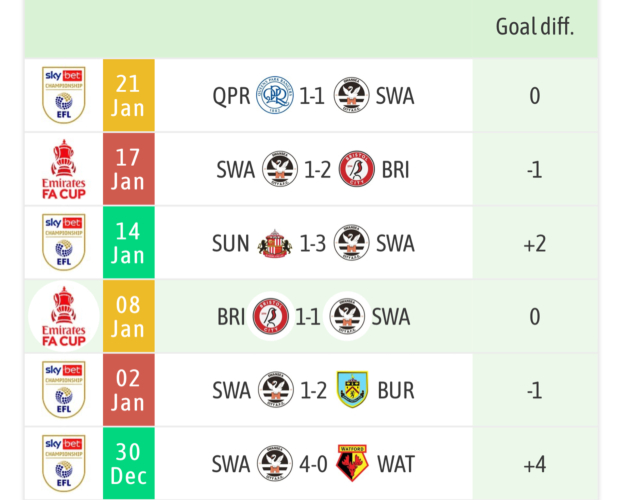This screenshot has width=625, height=500.
Task: Click Emirates FA Cup logo for 08 Jan
Action: click(x=63, y=317)
